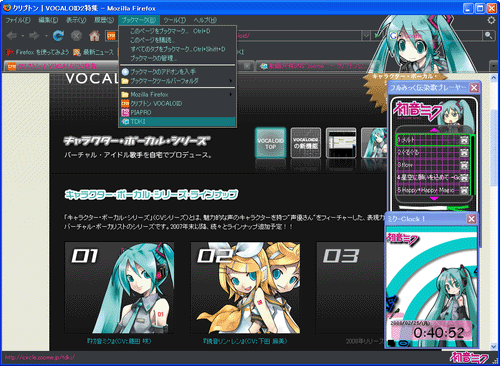Close the ミク-Clock widget
Screen dimensions: 500x366
point(471,219)
